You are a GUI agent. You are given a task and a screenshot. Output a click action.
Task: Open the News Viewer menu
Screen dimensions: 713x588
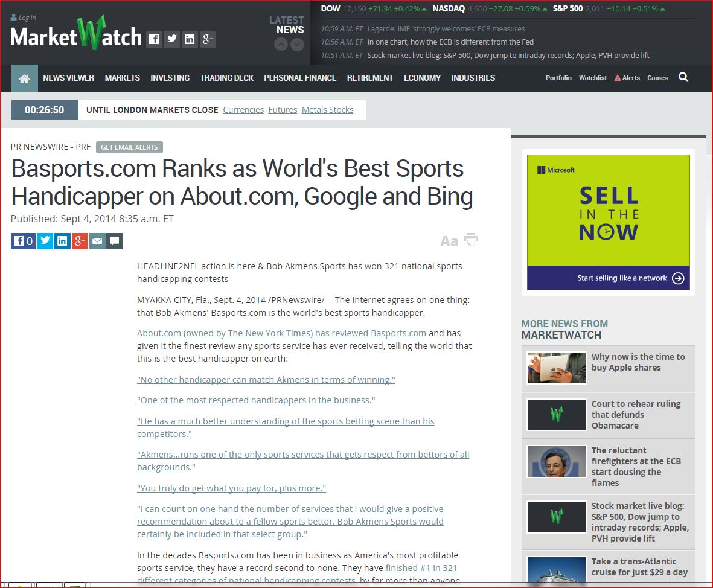[69, 78]
